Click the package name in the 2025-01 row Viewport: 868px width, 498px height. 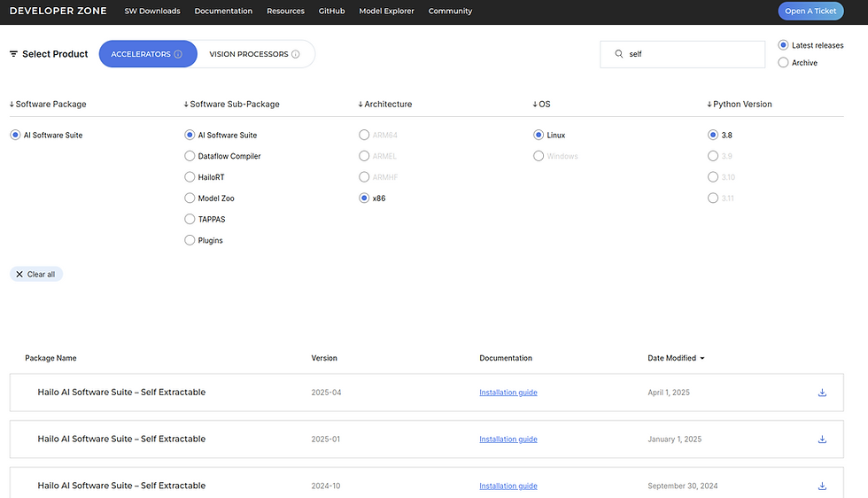[122, 439]
